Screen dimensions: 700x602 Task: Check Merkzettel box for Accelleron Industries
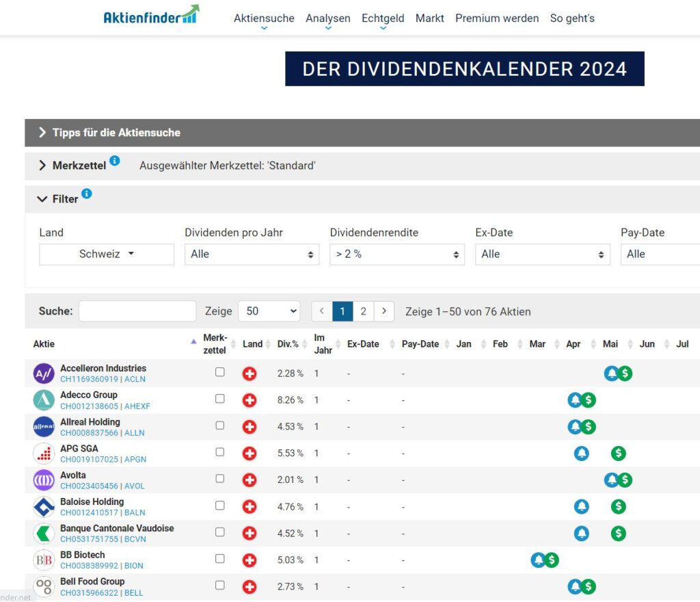tap(219, 372)
